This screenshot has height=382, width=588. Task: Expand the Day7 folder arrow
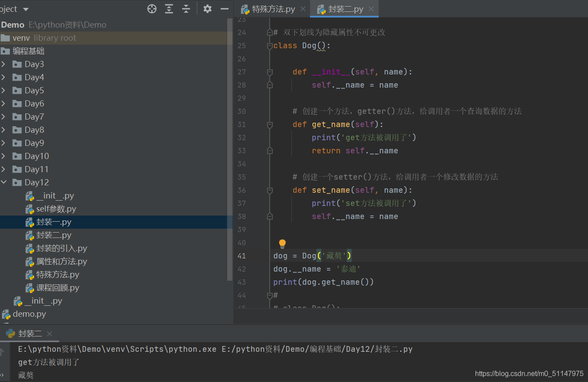click(4, 117)
